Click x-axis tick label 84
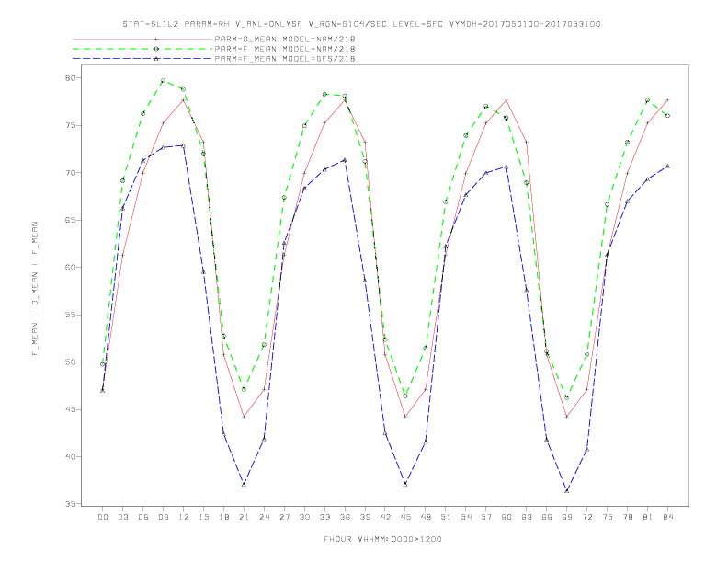 pos(667,517)
